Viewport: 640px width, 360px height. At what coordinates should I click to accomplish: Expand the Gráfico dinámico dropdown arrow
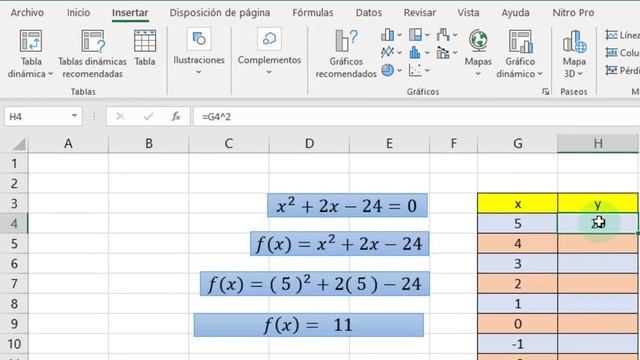(x=540, y=74)
